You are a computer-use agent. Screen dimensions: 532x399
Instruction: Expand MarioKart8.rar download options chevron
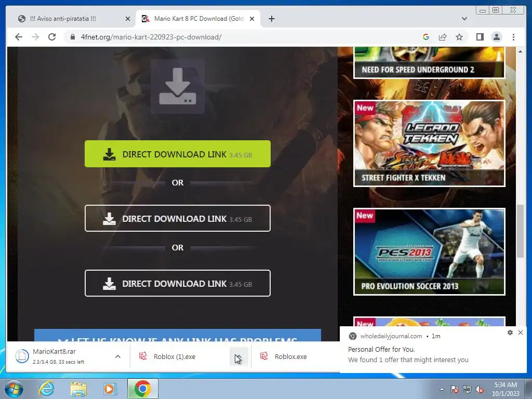118,356
